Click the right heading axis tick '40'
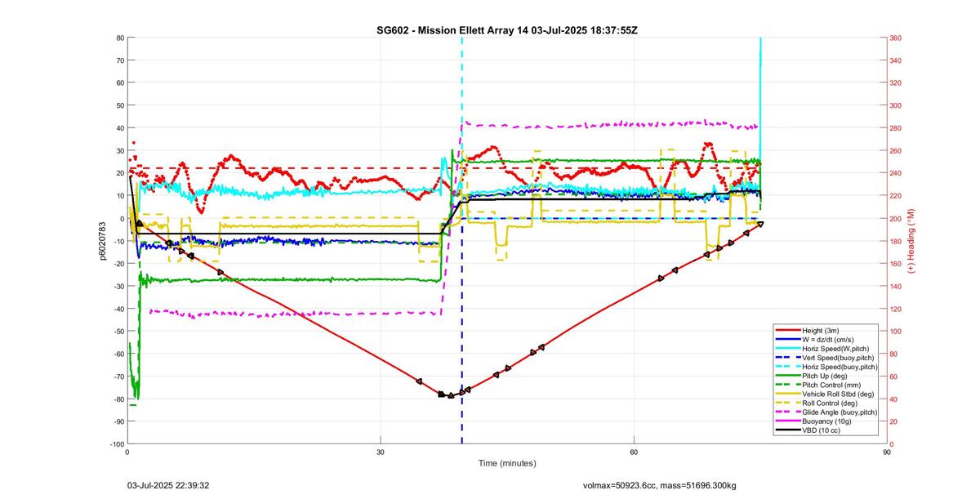This screenshot has width=980, height=499. coord(895,399)
